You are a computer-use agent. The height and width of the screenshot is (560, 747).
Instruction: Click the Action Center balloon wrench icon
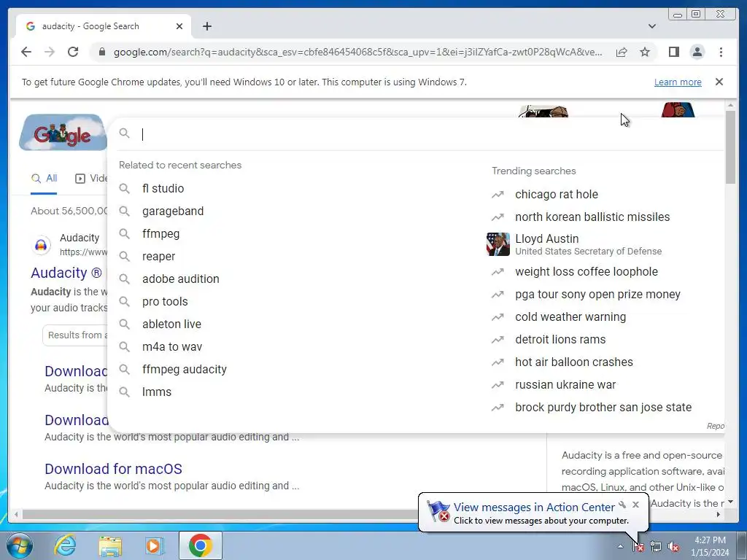click(622, 505)
